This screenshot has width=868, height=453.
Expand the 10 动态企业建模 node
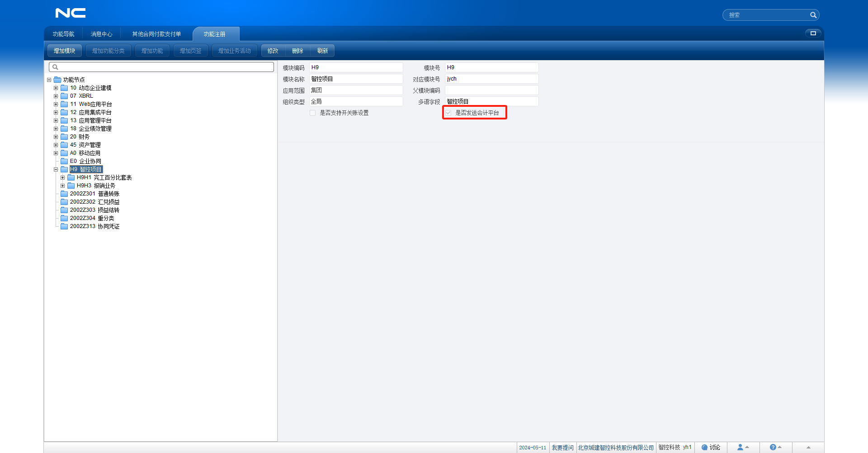point(56,88)
